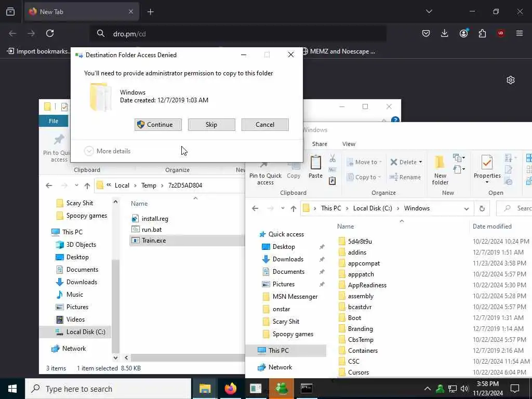Open Firefox downloads panel
The height and width of the screenshot is (399, 532).
[445, 33]
